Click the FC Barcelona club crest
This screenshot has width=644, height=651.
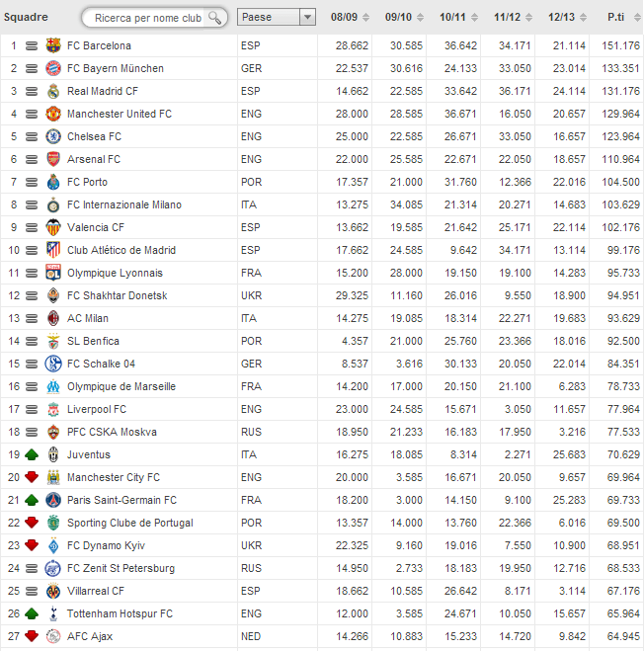[53, 45]
